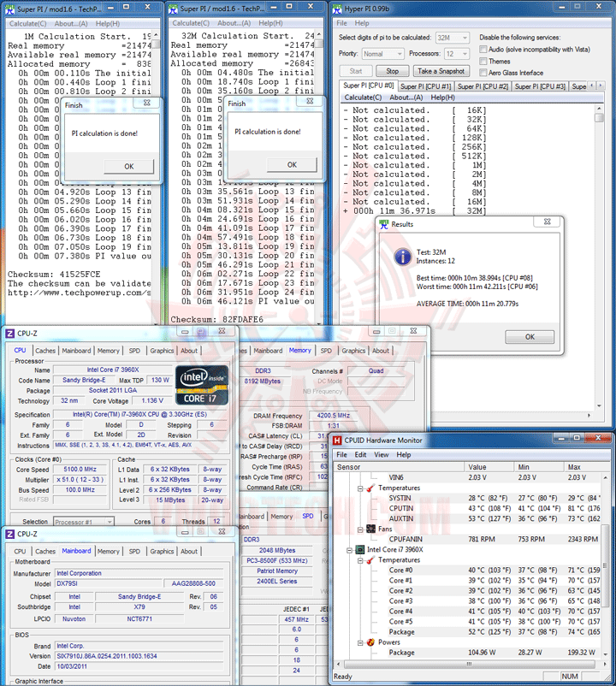Click the Intel Core i7 logo badge
This screenshot has width=616, height=686.
[x=202, y=385]
